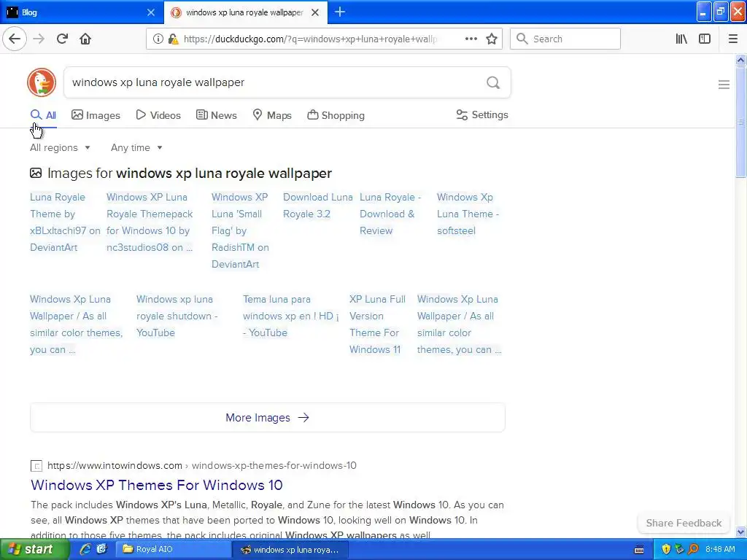Switch to Royal AIO taskbar window

point(173,549)
